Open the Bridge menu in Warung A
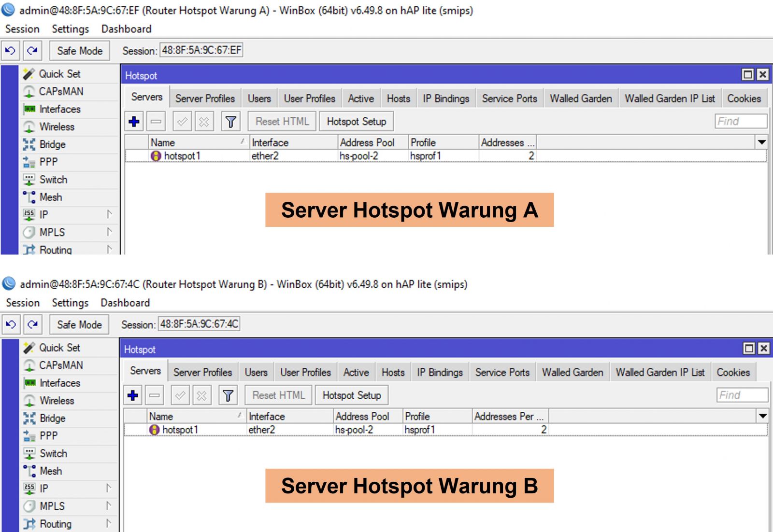 tap(53, 144)
